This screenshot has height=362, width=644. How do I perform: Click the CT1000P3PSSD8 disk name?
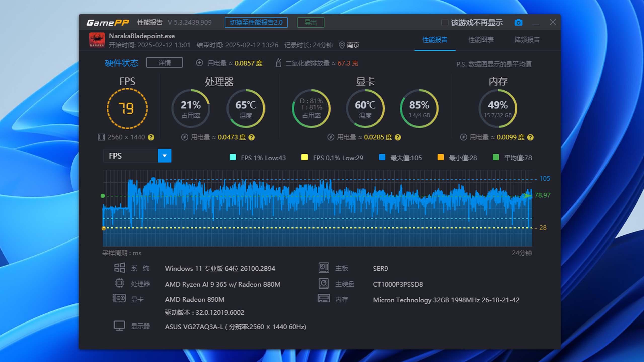398,284
